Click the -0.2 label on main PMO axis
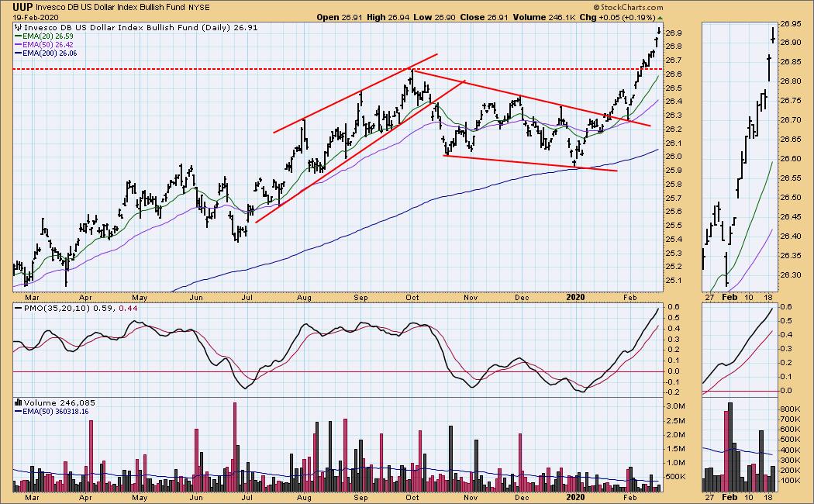814x504 pixels. pos(674,392)
